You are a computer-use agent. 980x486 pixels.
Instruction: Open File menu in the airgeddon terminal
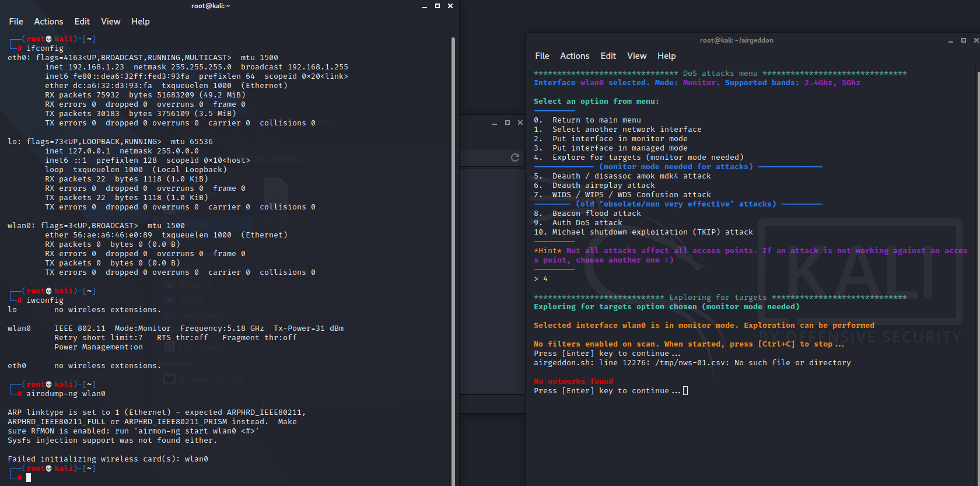[542, 56]
